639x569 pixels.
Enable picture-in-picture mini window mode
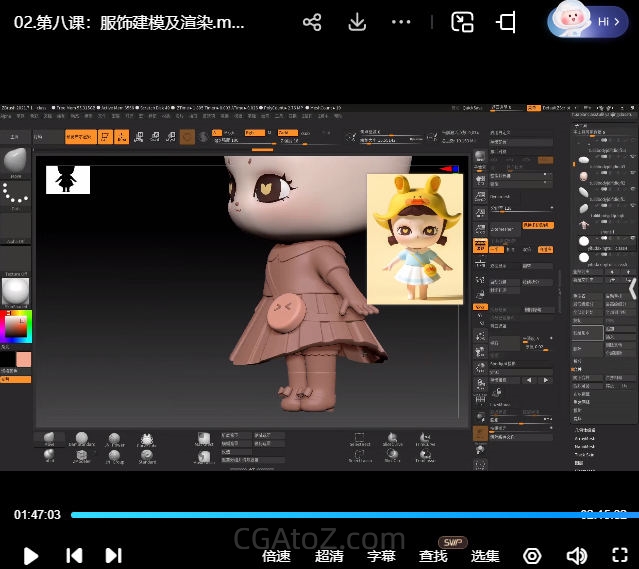462,22
